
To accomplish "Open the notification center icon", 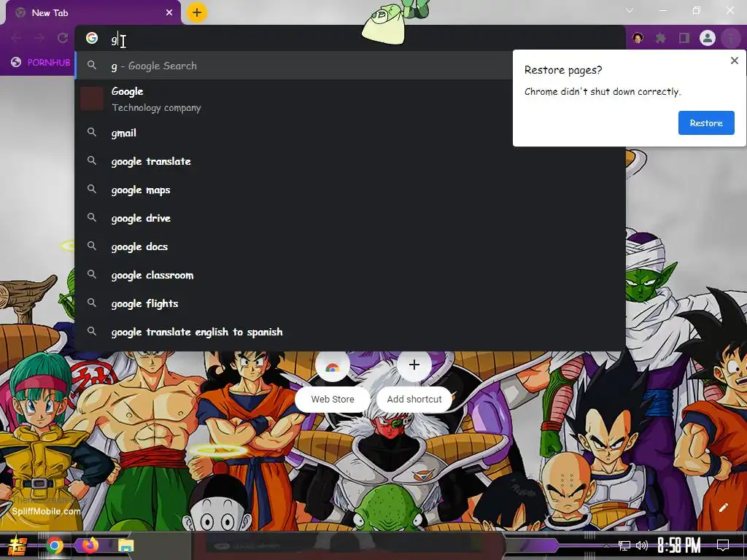I will [723, 545].
